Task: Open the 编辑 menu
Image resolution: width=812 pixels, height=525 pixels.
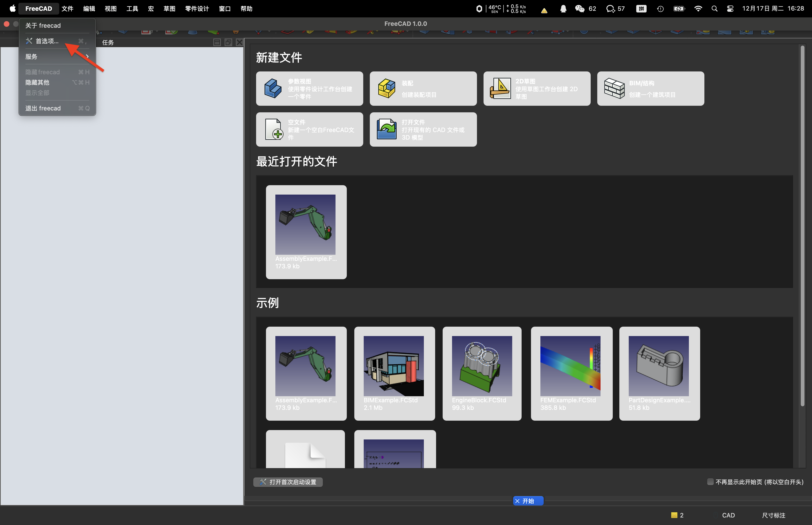Action: tap(89, 8)
